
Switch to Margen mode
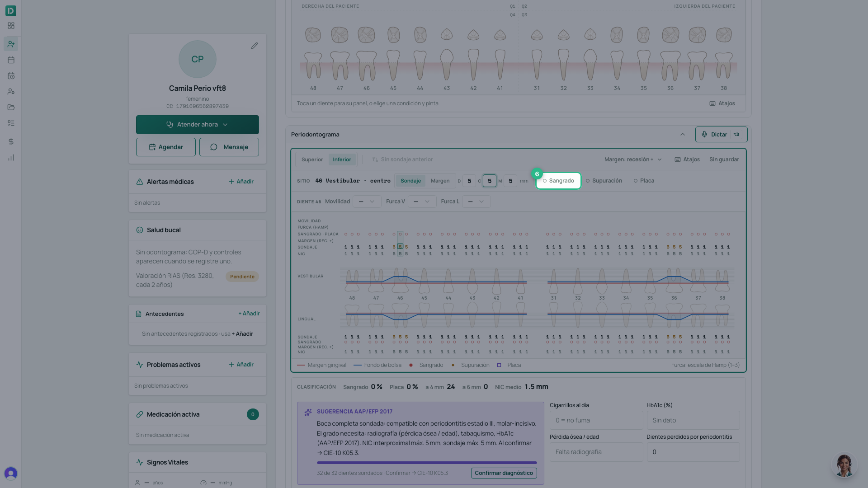coord(440,181)
